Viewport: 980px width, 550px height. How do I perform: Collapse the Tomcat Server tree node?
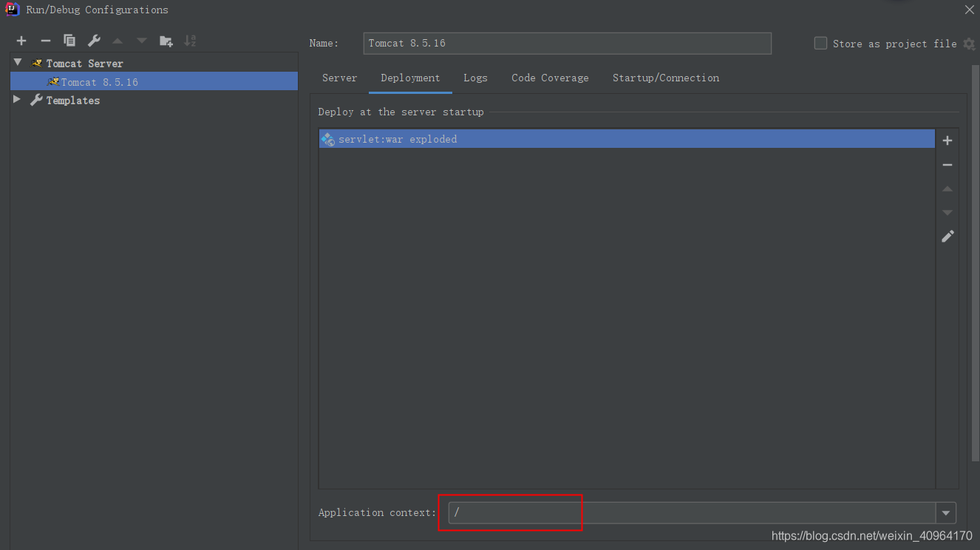[x=18, y=63]
